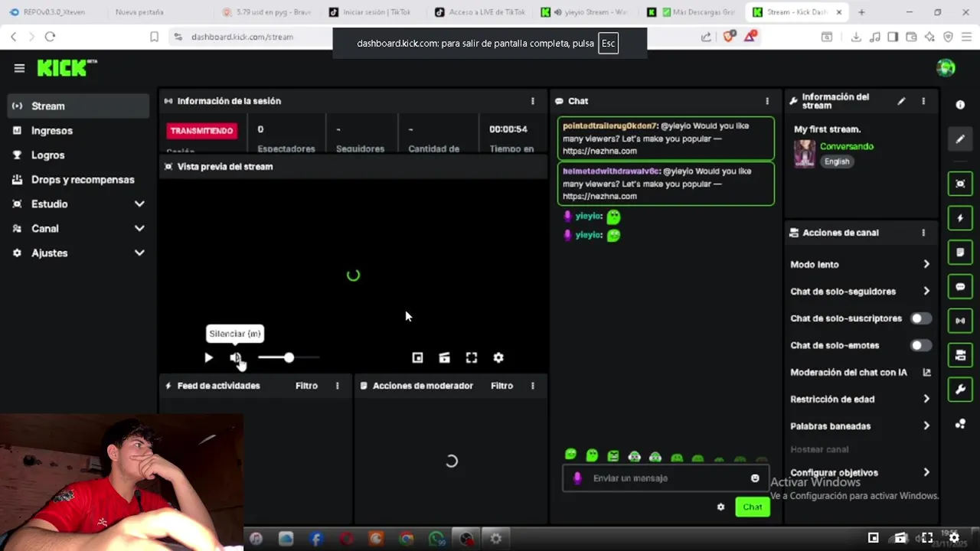Adjust the preview volume slider
This screenshot has width=980, height=551.
tap(289, 357)
